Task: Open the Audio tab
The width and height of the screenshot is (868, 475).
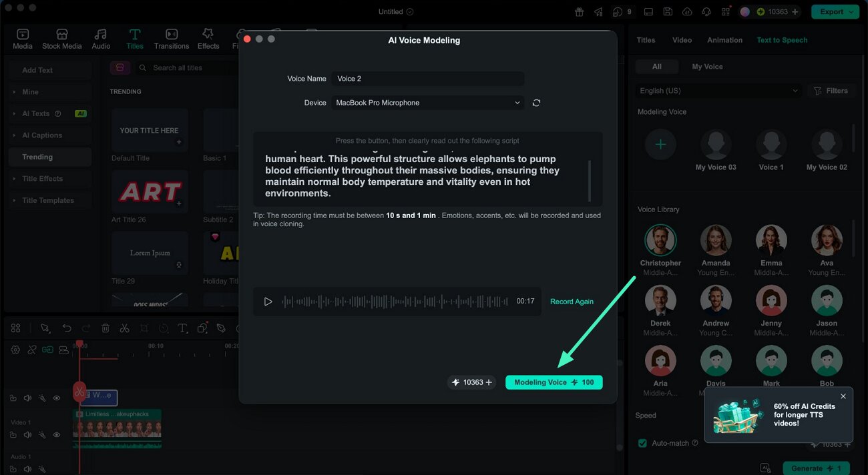Action: point(101,39)
